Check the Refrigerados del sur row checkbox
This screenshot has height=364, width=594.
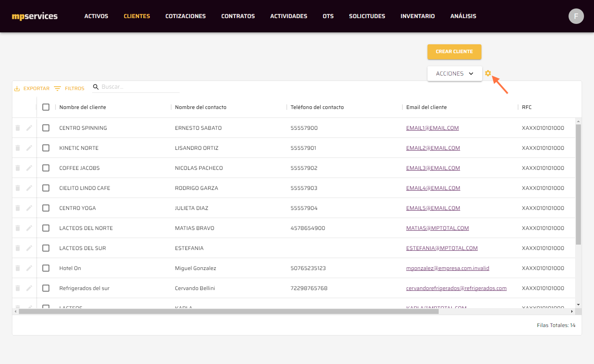(x=46, y=288)
